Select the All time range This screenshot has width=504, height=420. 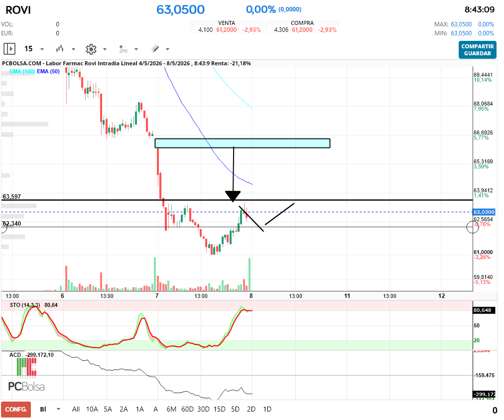76,409
